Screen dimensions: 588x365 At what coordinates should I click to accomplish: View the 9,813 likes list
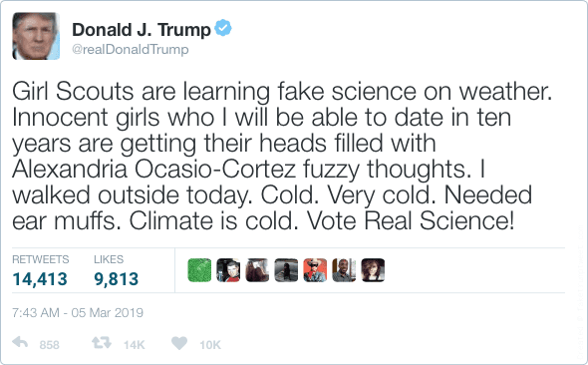pyautogui.click(x=117, y=278)
